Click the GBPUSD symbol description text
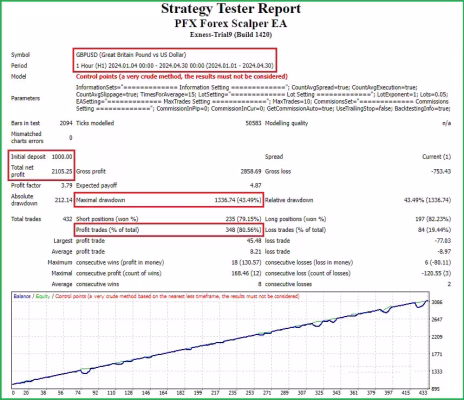 coord(131,55)
